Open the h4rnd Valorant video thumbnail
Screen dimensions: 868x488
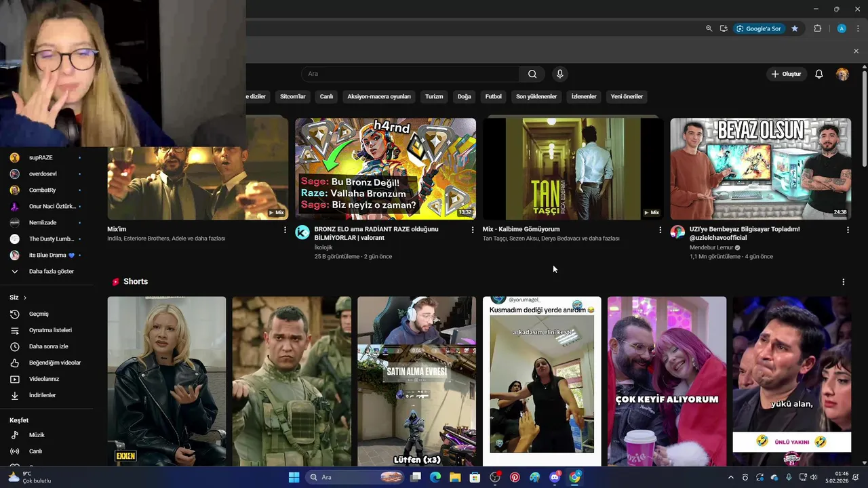(x=385, y=169)
